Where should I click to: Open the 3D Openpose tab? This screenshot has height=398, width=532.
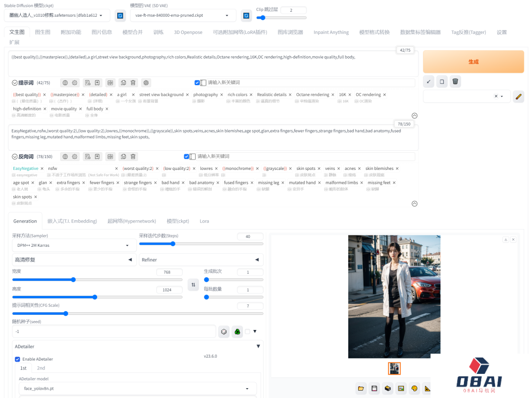pos(188,32)
